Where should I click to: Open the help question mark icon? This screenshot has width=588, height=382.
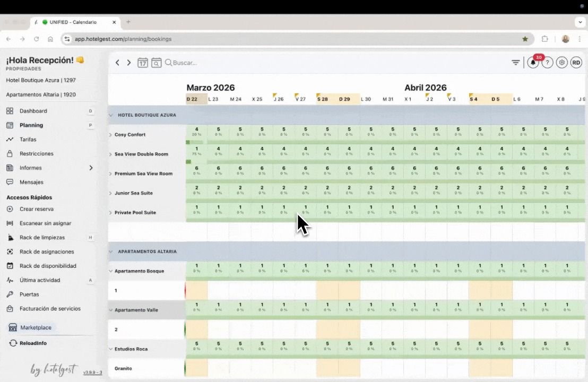(547, 63)
